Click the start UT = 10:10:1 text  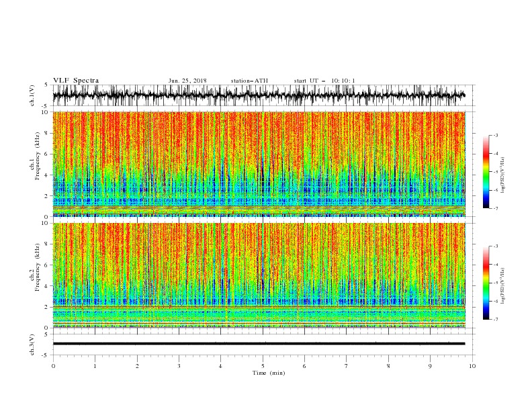tap(324, 81)
